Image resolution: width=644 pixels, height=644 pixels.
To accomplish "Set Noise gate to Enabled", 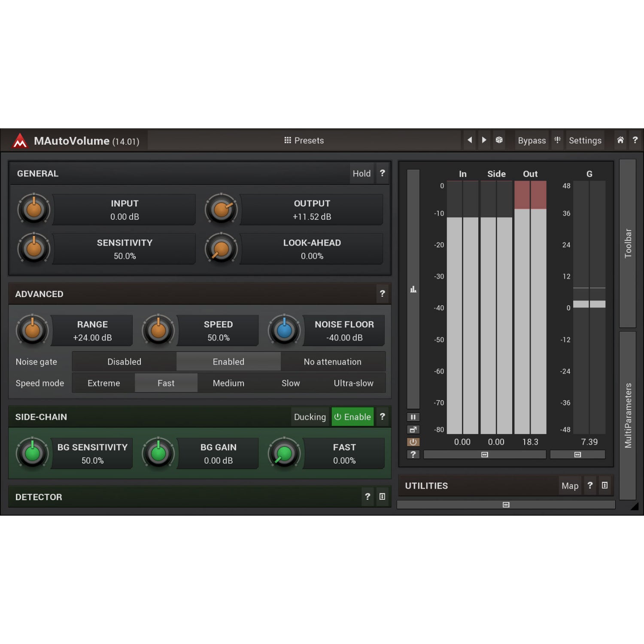I will click(228, 361).
